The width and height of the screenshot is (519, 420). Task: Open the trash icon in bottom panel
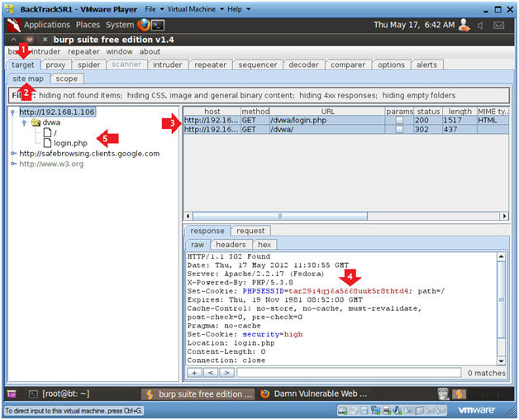click(443, 394)
